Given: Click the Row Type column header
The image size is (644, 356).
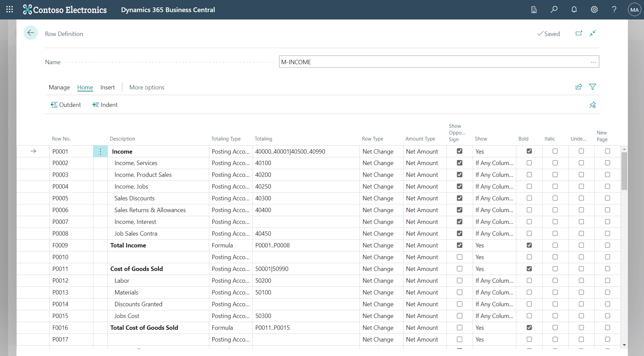Looking at the screenshot, I should point(372,139).
